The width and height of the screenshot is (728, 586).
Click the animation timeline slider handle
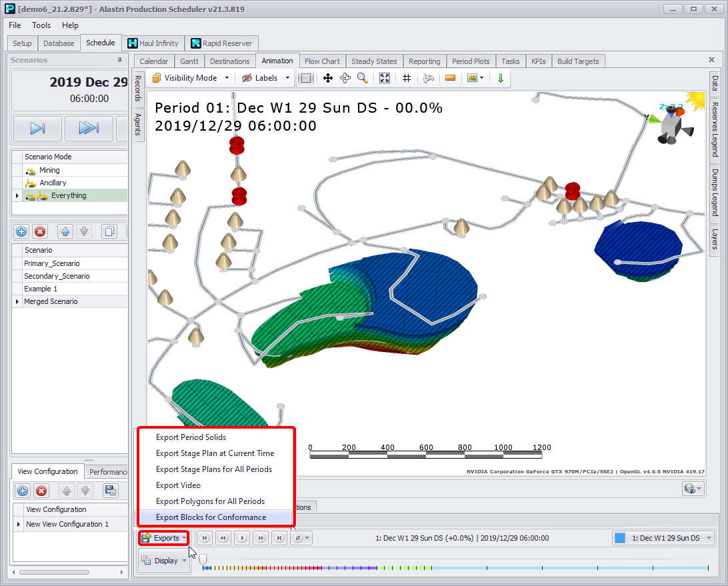click(203, 559)
